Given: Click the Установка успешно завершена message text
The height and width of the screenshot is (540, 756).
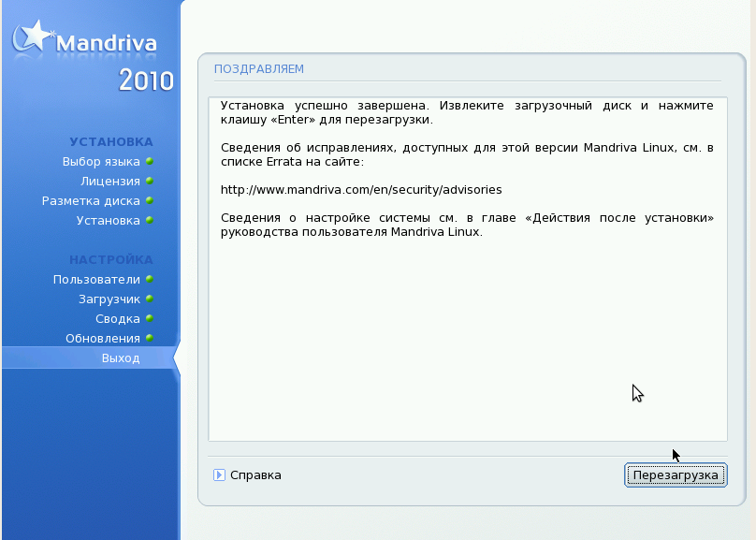Looking at the screenshot, I should click(467, 112).
